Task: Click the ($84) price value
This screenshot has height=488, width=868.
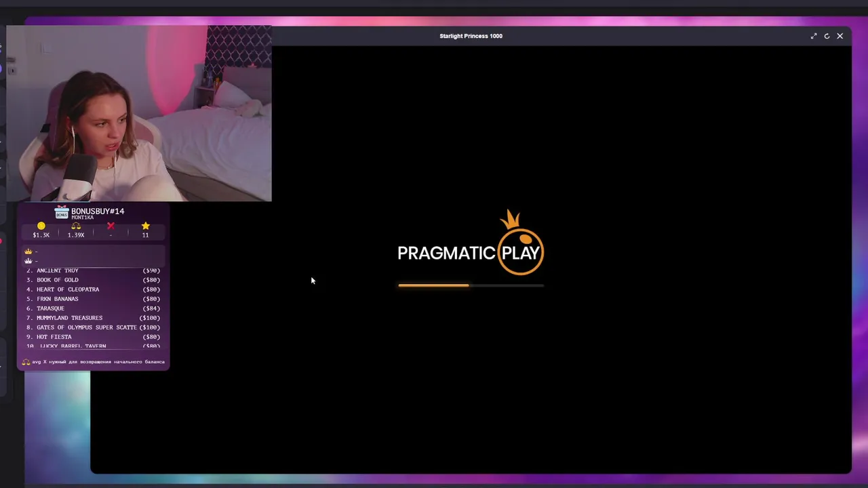Action: pyautogui.click(x=151, y=308)
